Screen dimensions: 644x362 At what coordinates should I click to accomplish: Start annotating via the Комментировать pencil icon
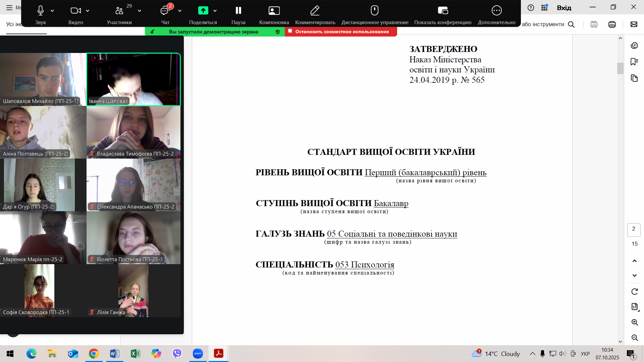point(315,11)
